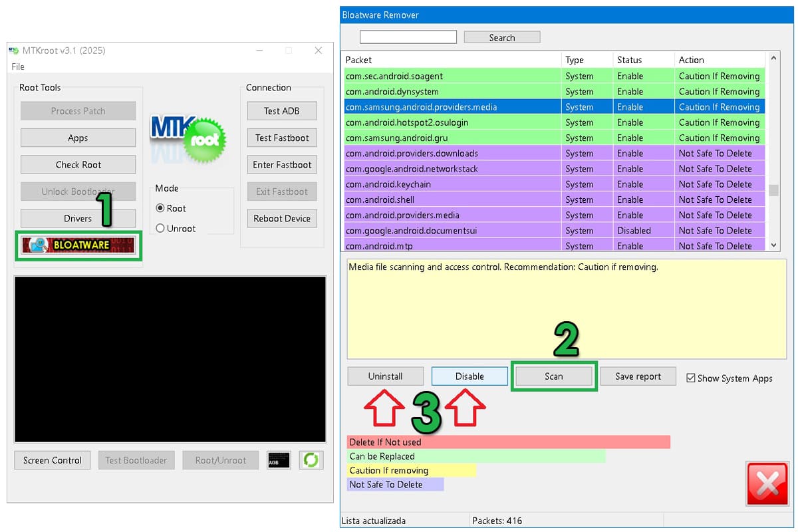Click the black console output area
Screen dimensions: 798x532
click(x=170, y=359)
